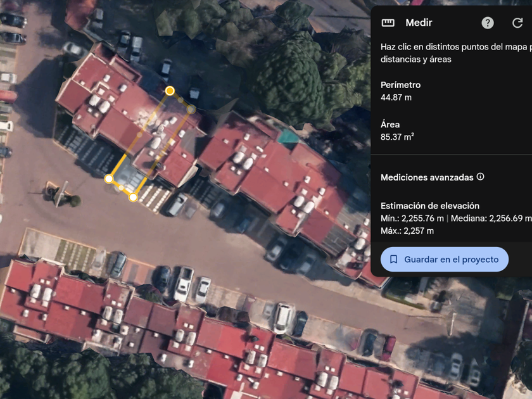
Task: Click the midpoint handle on the bottom edge
Action: (x=121, y=187)
